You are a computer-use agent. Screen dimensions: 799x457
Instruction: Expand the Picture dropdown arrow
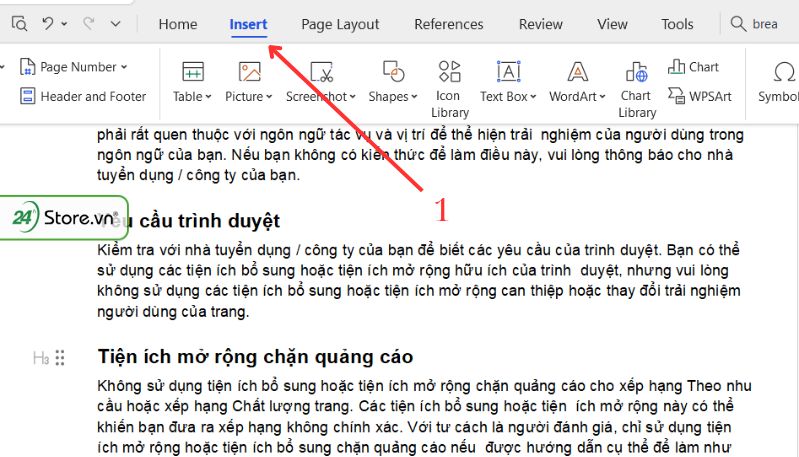pos(269,97)
